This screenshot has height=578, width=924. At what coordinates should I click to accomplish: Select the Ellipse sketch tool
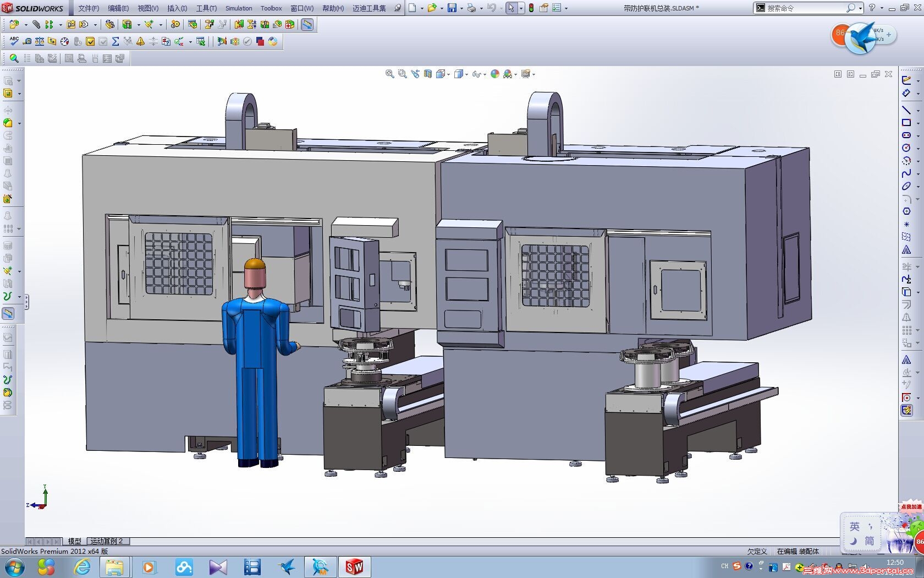(906, 186)
